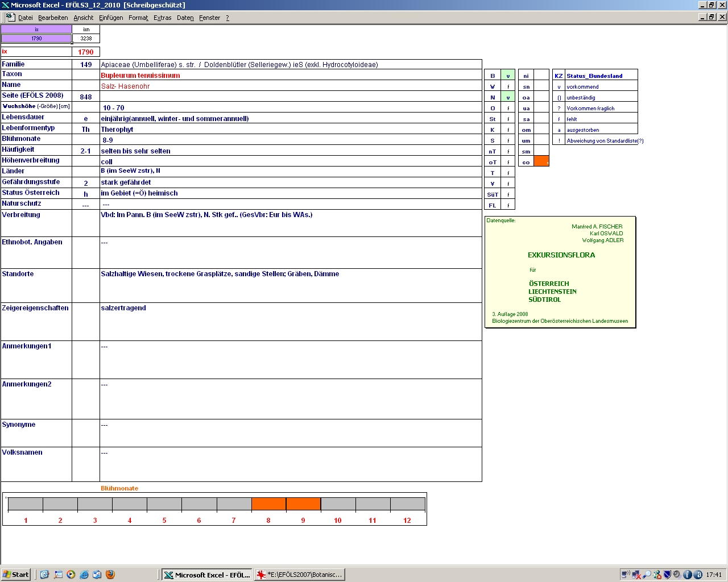728x582 pixels.
Task: Open the Bearbeiten menu
Action: pos(53,18)
